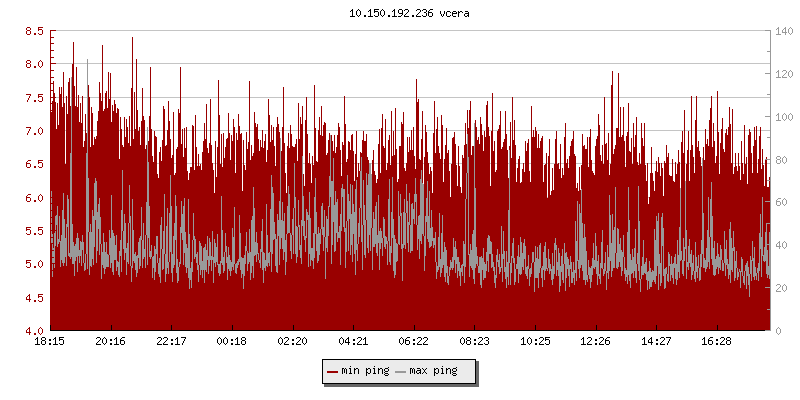Click the 8.5 value on left axis

34,31
